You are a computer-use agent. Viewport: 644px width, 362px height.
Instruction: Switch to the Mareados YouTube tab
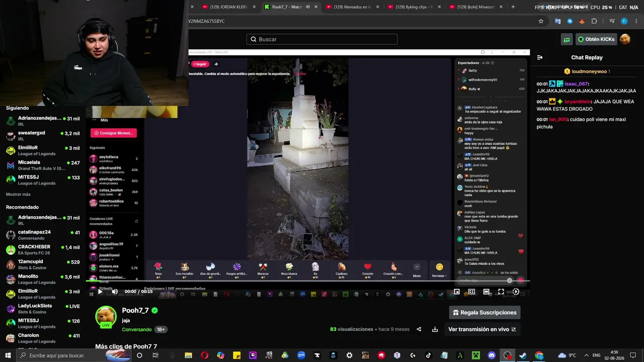pyautogui.click(x=352, y=7)
